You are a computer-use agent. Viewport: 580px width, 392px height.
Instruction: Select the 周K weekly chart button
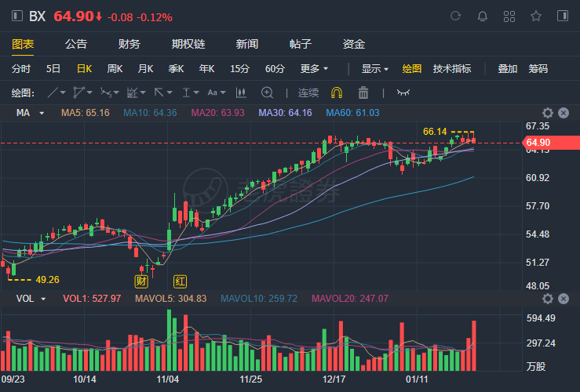coord(115,68)
